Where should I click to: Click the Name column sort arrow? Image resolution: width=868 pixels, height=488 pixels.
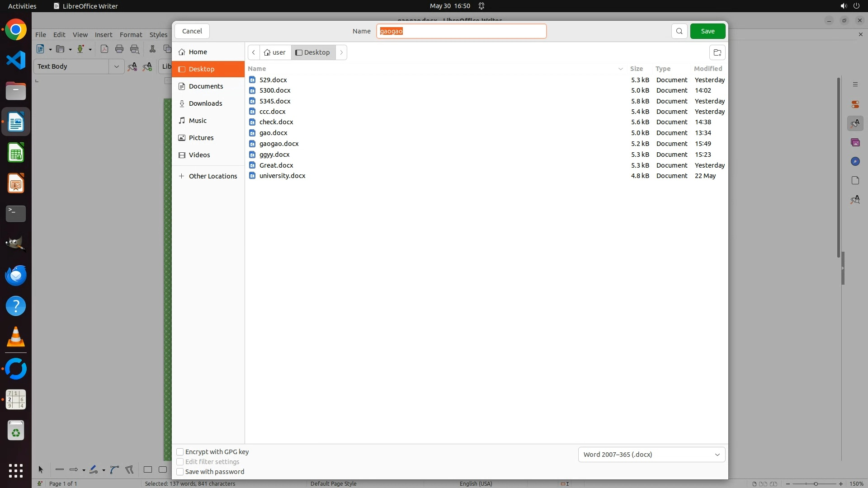click(620, 69)
